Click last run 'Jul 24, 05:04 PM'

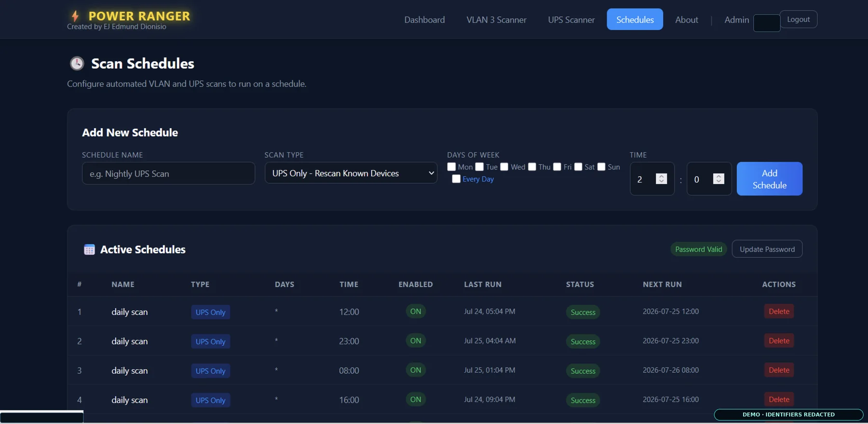[x=489, y=311]
